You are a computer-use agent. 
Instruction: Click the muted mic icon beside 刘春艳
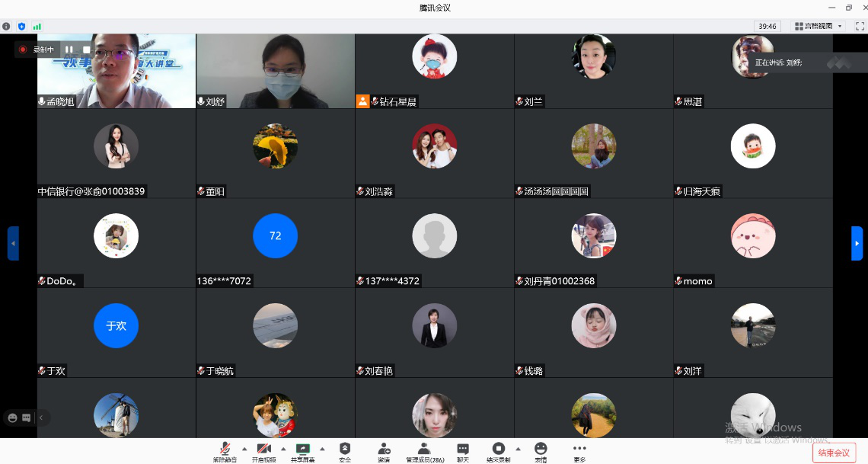[360, 370]
